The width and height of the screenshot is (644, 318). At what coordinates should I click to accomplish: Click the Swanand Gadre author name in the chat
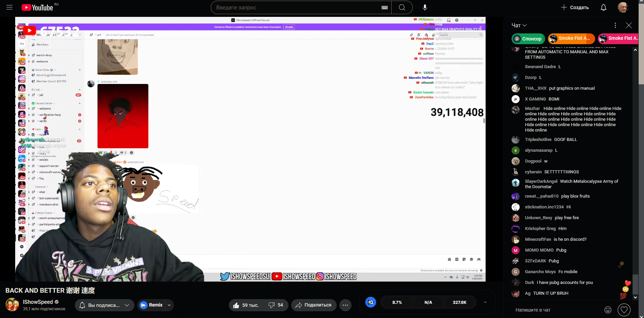[x=540, y=67]
